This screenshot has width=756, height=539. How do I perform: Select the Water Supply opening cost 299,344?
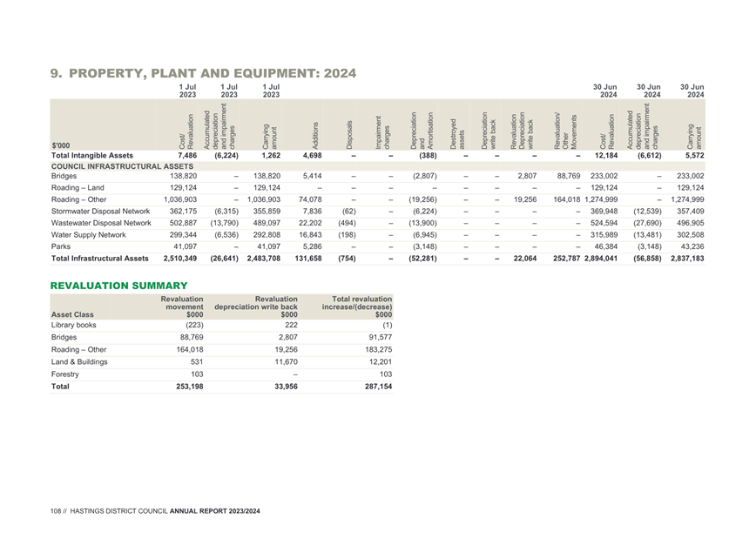point(183,235)
